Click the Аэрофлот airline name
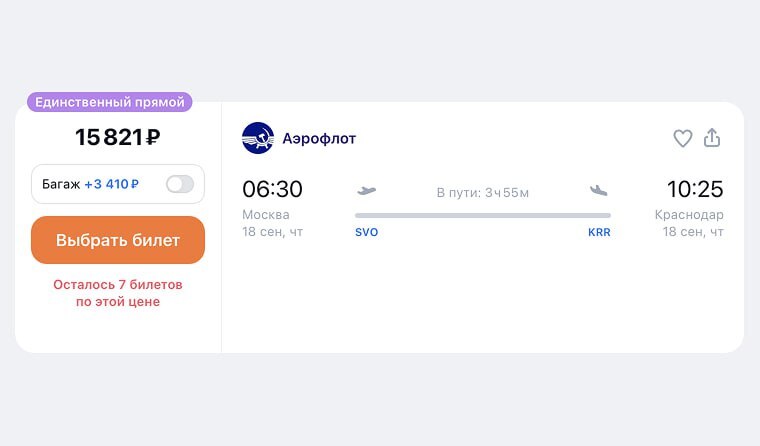Viewport: 760px width, 446px height. tap(319, 139)
